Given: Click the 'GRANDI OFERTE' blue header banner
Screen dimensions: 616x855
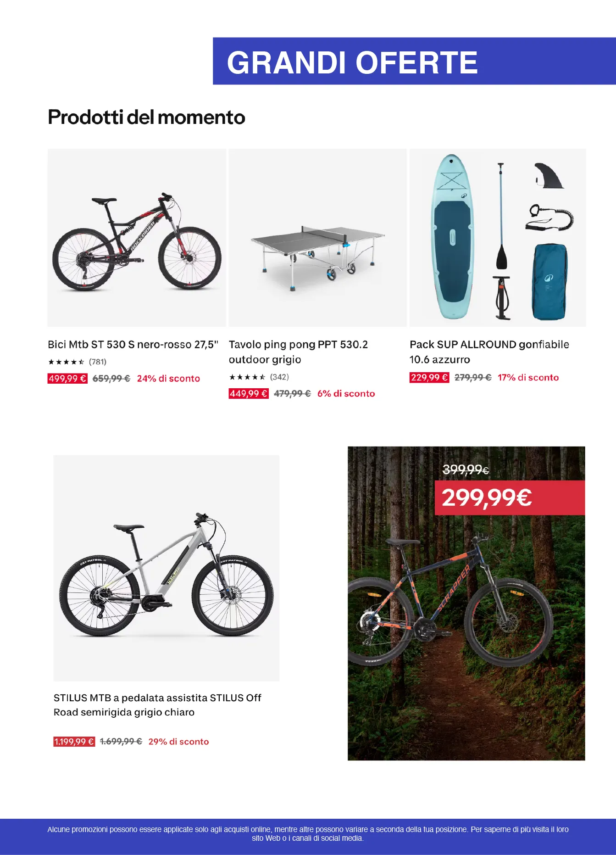Looking at the screenshot, I should click(414, 61).
